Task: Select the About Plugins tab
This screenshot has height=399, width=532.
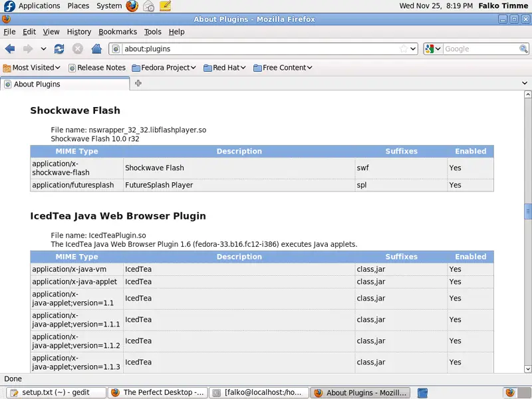Action: coord(65,84)
